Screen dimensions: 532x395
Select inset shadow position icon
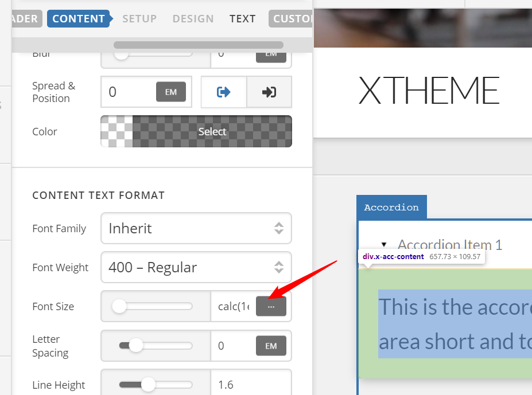pos(269,92)
